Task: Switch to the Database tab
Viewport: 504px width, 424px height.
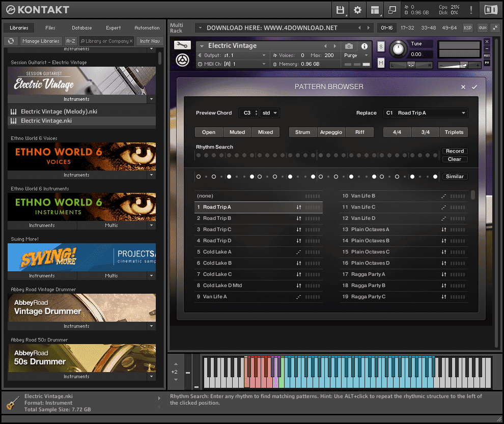Action: [81, 28]
